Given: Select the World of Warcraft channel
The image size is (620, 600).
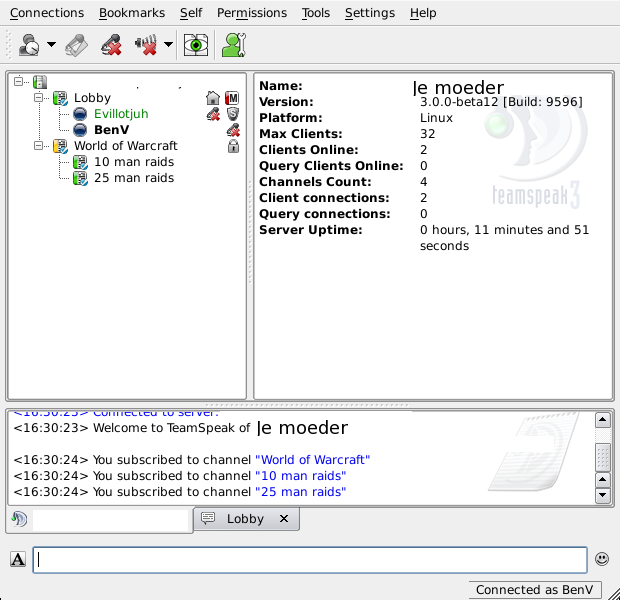Looking at the screenshot, I should pos(126,146).
